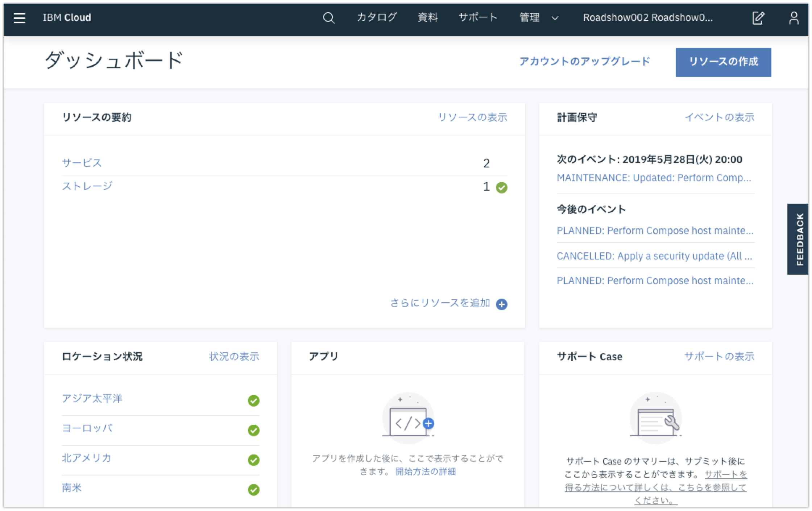Click the ヨーロッパ green status check
Screen dimensions: 812x511
254,430
